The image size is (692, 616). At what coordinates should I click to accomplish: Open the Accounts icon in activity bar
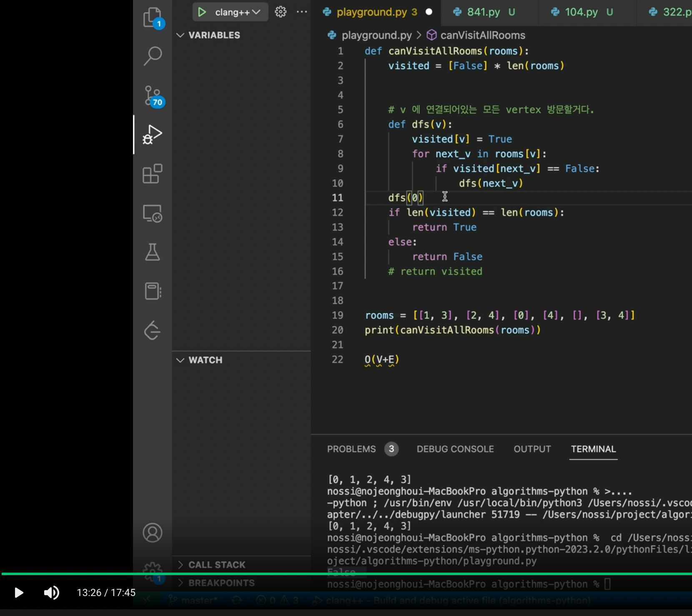pyautogui.click(x=153, y=533)
